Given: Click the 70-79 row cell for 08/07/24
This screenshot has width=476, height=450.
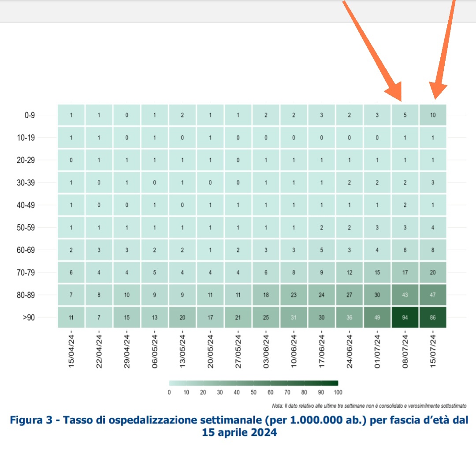Looking at the screenshot, I should (405, 273).
